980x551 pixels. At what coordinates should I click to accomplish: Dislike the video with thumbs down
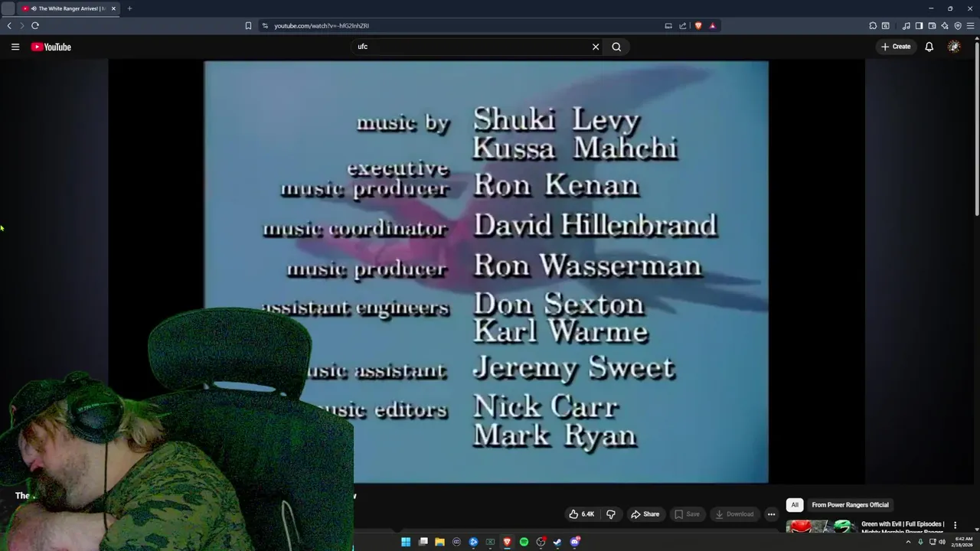[x=610, y=514]
